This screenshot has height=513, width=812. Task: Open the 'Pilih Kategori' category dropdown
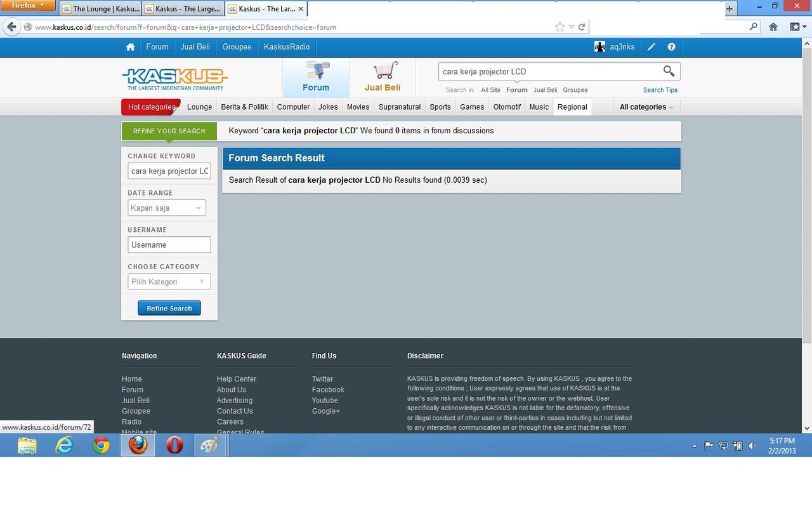point(169,281)
